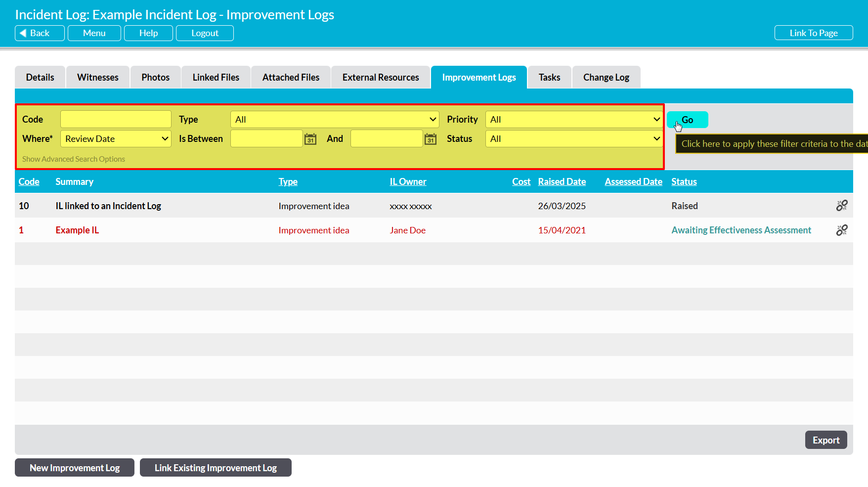
Task: Open the Priority filter dropdown
Action: (x=574, y=120)
